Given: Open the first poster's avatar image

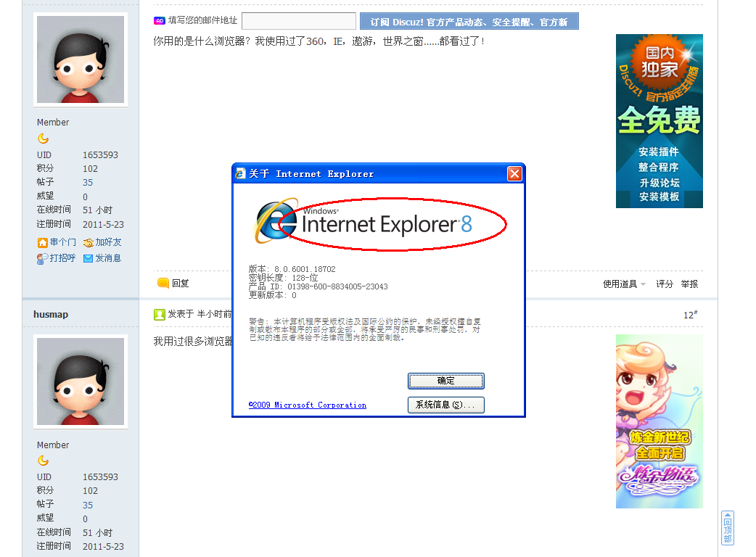Looking at the screenshot, I should 81,59.
